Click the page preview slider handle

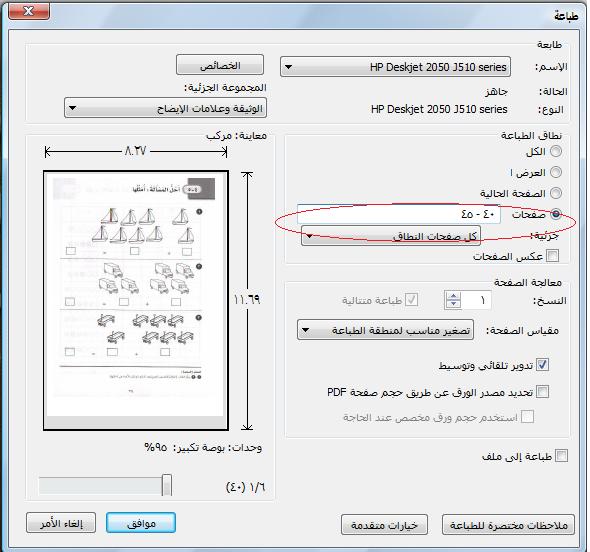(167, 485)
